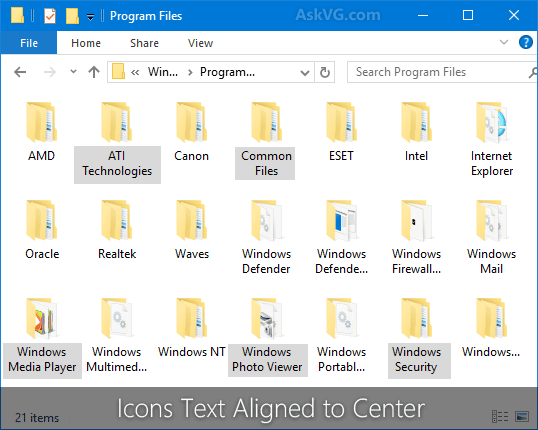Expand the address bar history dropdown
Screen dimensions: 538x430
click(304, 72)
